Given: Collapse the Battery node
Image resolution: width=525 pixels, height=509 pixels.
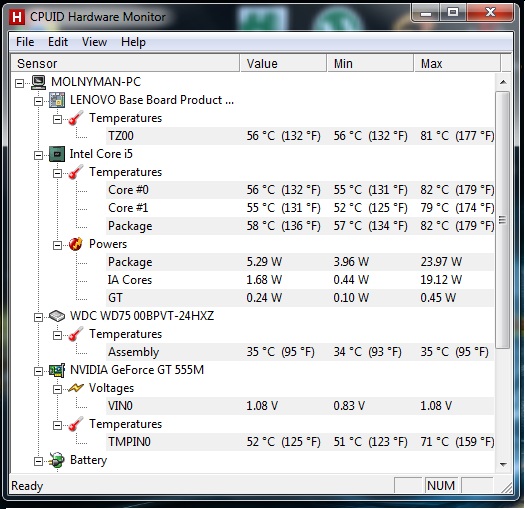Looking at the screenshot, I should [x=39, y=461].
